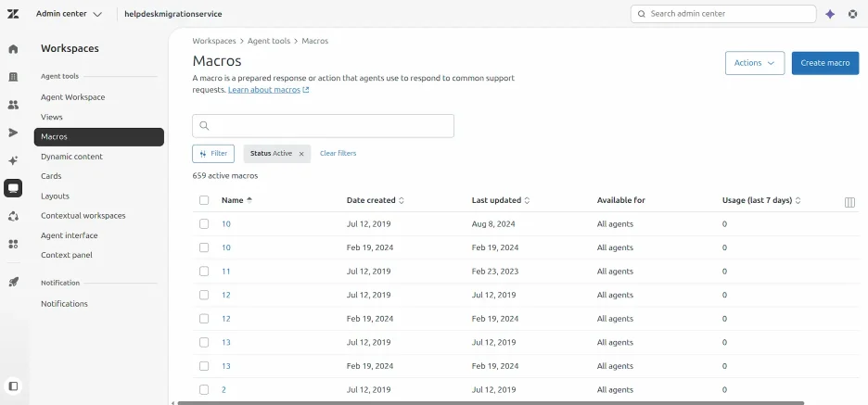Screen dimensions: 868x405
Task: Open macro named 11
Action: pyautogui.click(x=226, y=272)
